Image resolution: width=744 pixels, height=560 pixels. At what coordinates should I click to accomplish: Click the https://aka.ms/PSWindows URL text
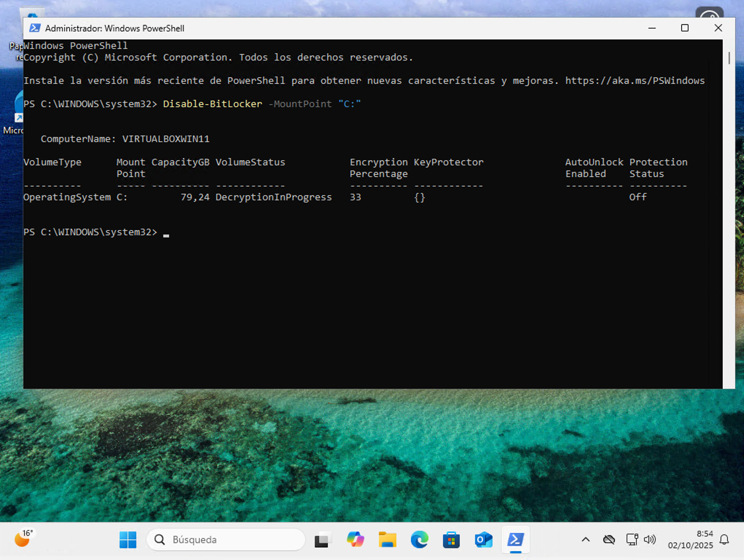click(x=635, y=80)
